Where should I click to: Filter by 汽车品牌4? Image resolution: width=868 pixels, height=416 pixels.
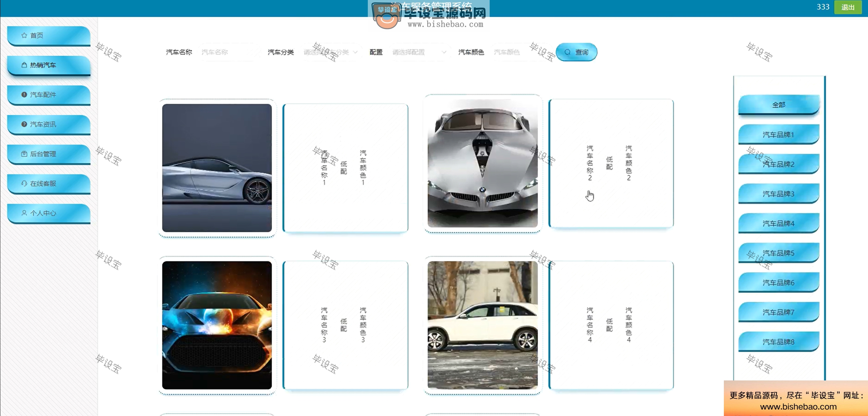(779, 223)
